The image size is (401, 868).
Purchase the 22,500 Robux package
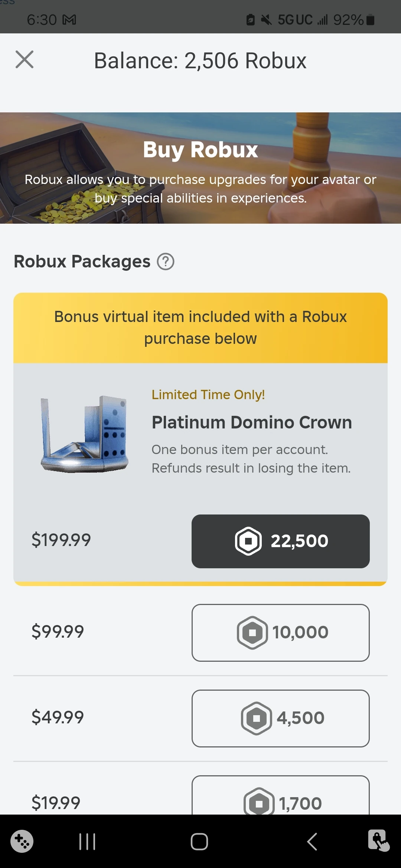point(280,541)
